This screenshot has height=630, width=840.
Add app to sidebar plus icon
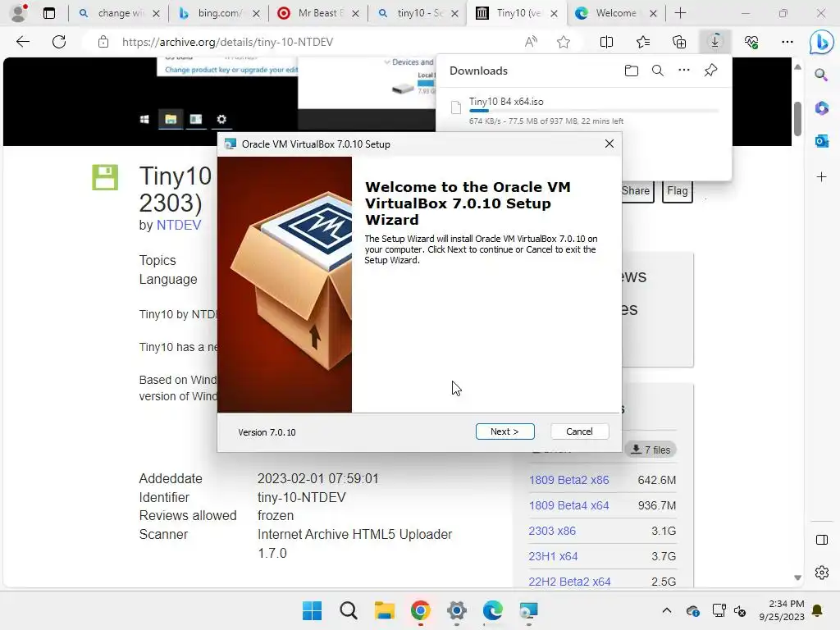(821, 176)
